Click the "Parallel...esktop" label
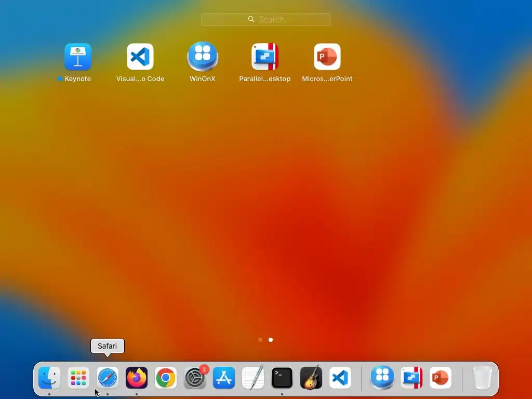 point(265,79)
